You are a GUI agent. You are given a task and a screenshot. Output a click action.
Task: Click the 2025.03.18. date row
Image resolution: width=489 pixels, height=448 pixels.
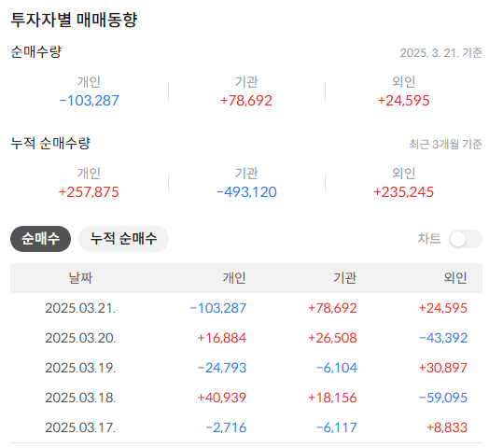(246, 398)
